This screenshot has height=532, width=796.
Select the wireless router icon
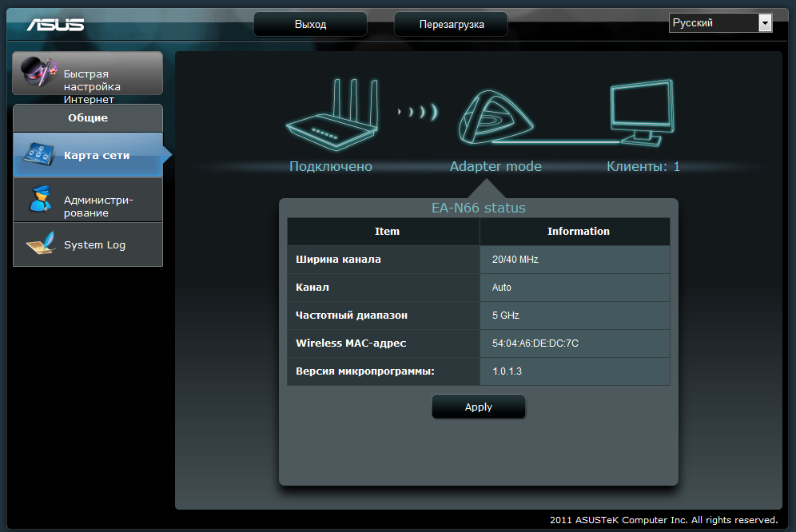tap(332, 114)
